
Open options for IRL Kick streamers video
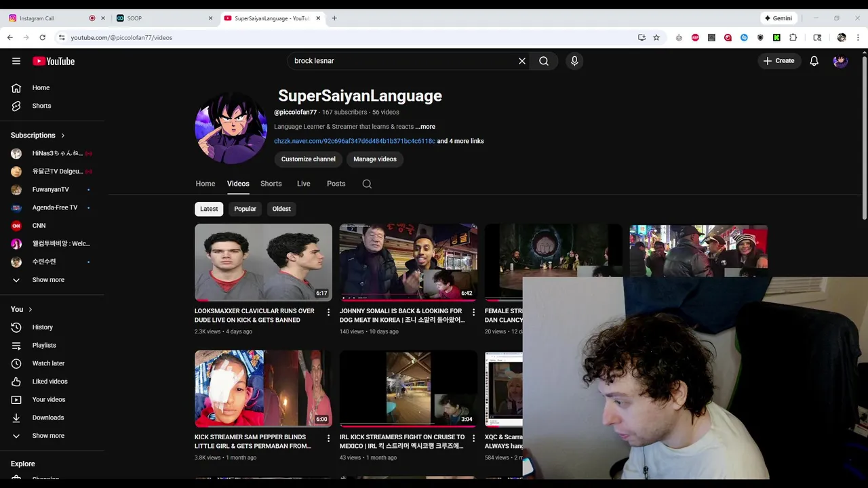(x=474, y=439)
